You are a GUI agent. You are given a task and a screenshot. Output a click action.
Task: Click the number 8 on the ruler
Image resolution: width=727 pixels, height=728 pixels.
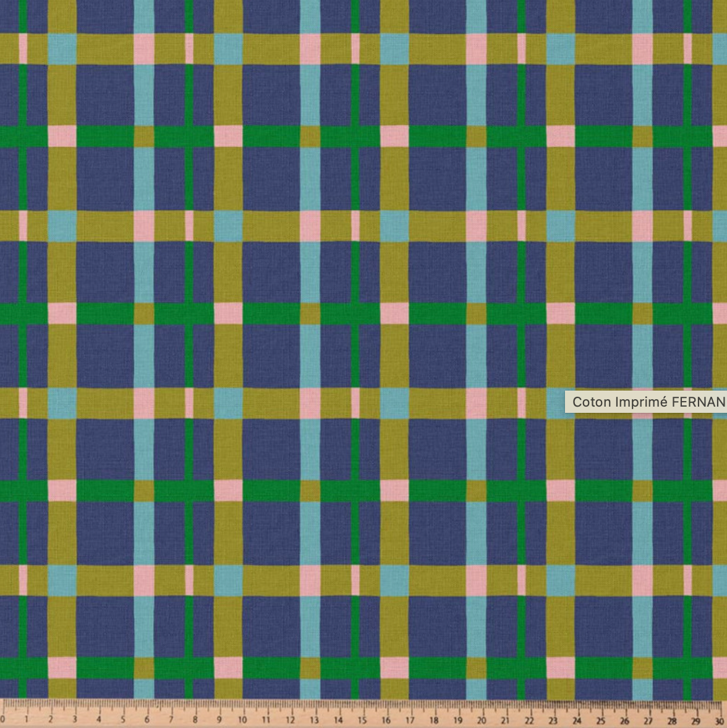click(x=195, y=720)
